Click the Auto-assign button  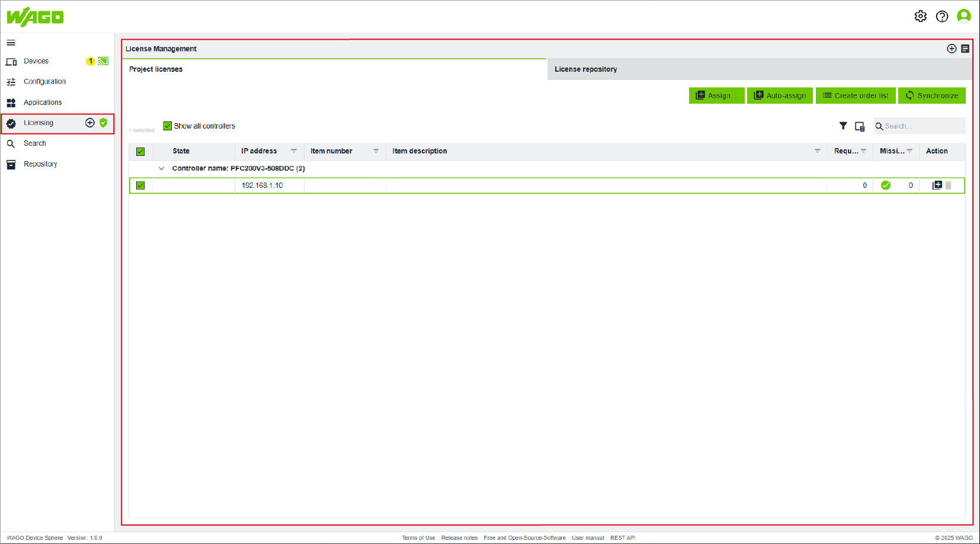click(x=780, y=95)
